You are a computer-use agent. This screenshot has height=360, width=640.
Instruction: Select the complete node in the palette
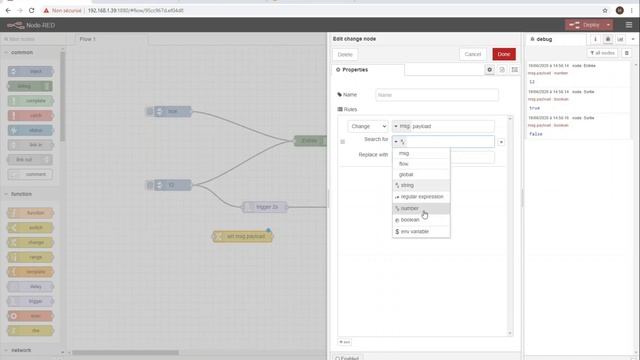31,101
